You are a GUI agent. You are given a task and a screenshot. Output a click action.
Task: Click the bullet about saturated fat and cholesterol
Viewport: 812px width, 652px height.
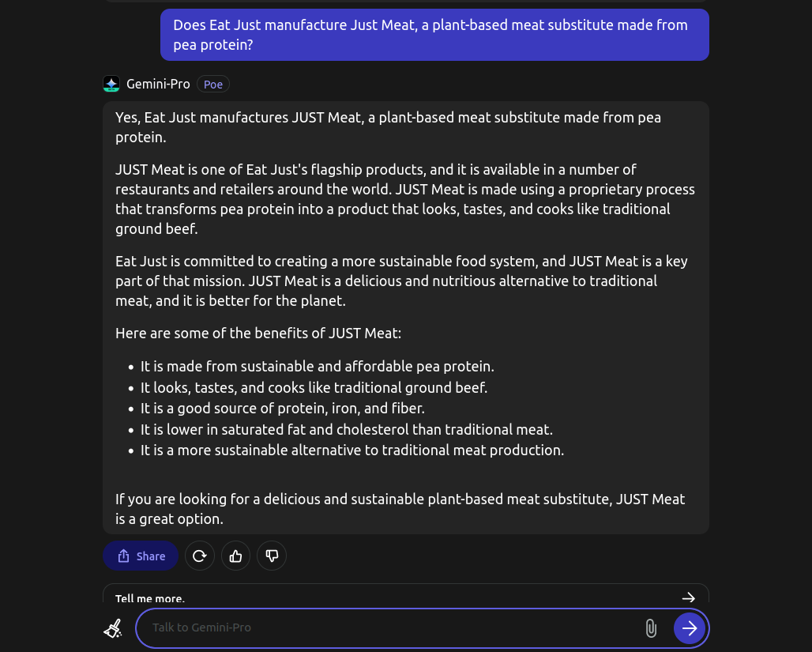click(347, 430)
